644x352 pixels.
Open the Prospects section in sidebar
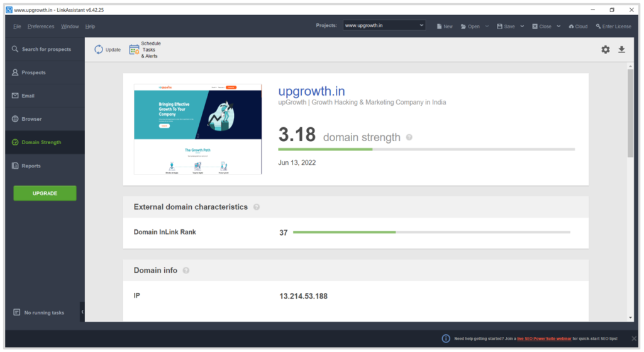45,72
